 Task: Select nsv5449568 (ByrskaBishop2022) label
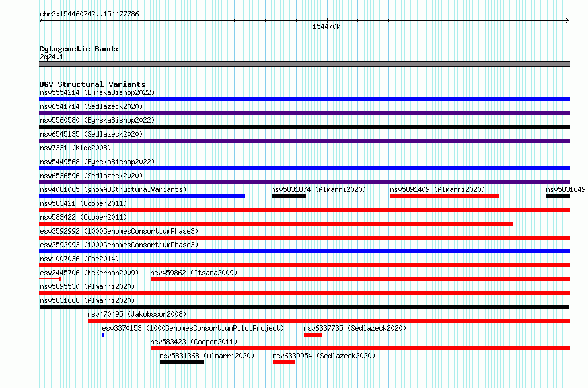[x=97, y=162]
